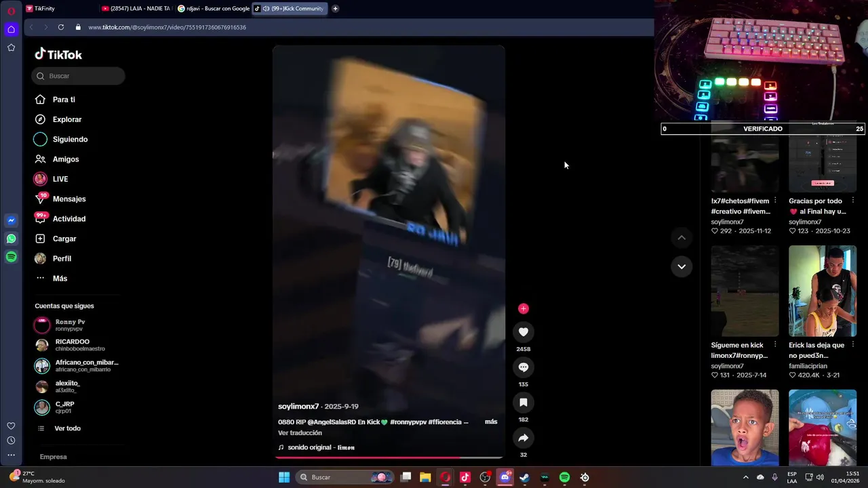Open Opera sidebar history clock
The height and width of the screenshot is (488, 868).
11,441
